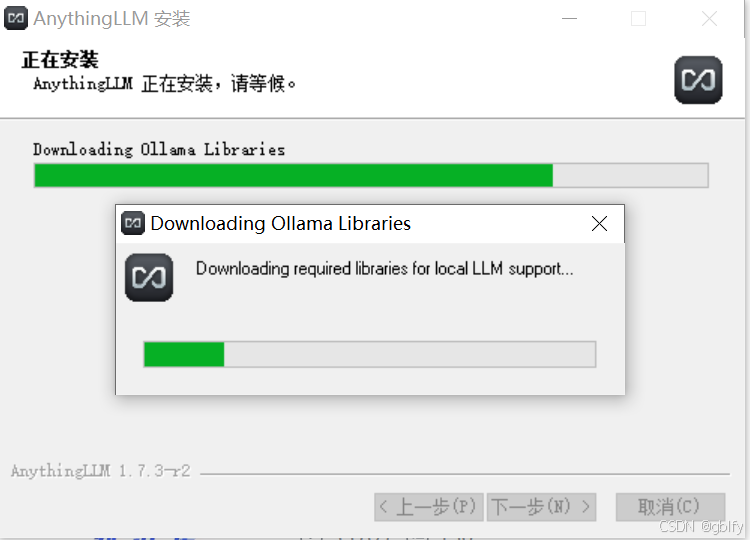Click the 取消(C) cancel button

[x=671, y=507]
